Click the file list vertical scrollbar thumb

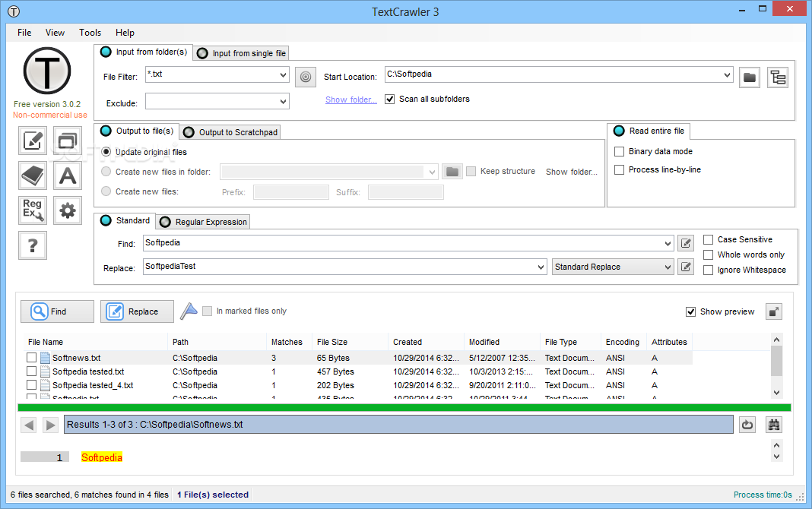click(776, 361)
